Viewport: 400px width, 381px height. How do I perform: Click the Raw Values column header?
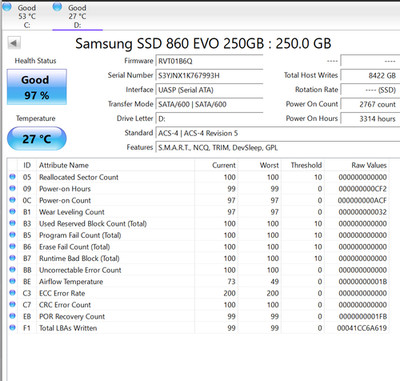[x=357, y=165]
